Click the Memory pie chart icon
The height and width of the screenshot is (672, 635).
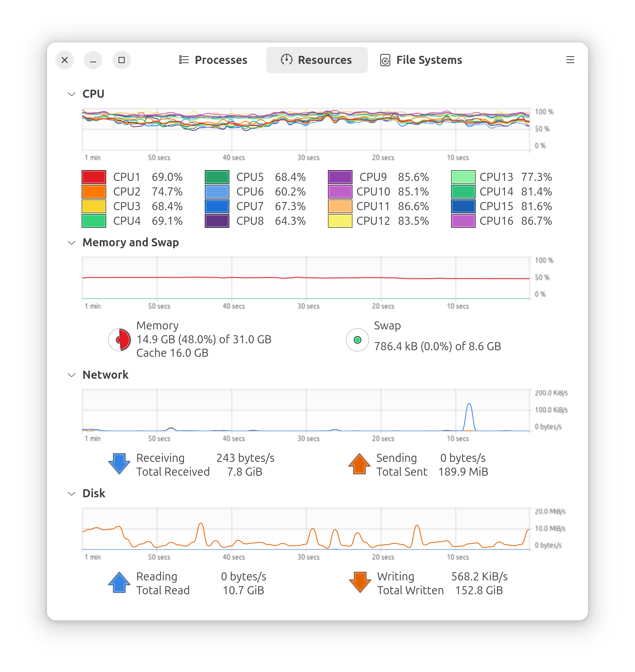point(120,339)
